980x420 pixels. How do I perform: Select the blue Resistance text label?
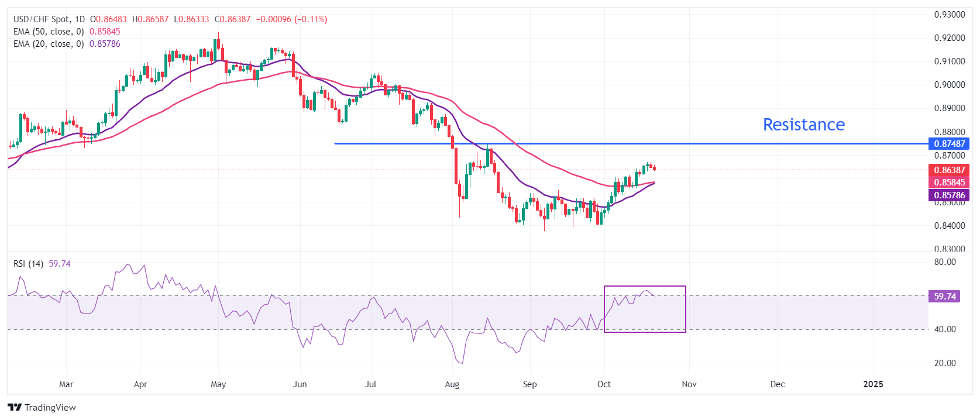[803, 125]
